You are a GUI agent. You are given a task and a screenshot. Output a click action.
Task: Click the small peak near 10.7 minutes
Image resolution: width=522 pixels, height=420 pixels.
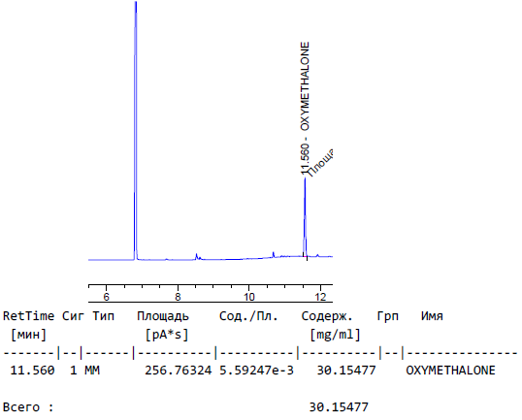point(274,254)
